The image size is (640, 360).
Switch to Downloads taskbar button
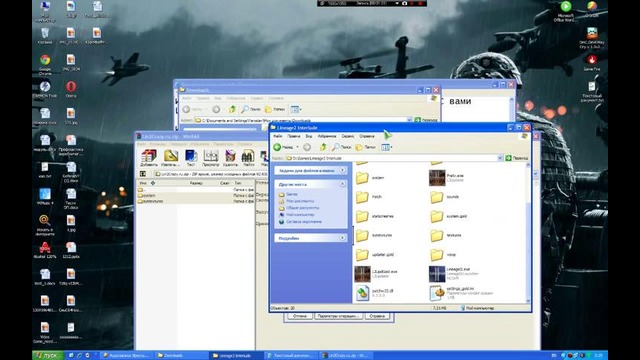[181, 355]
